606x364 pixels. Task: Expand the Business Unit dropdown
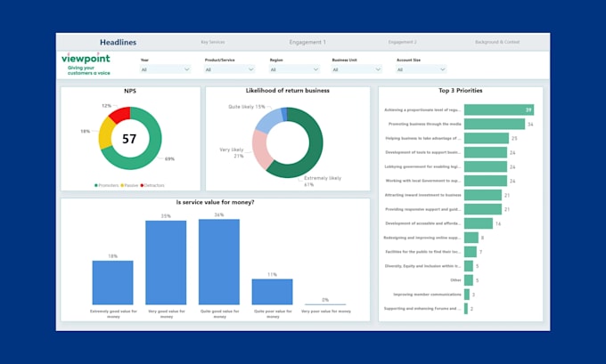click(x=356, y=69)
